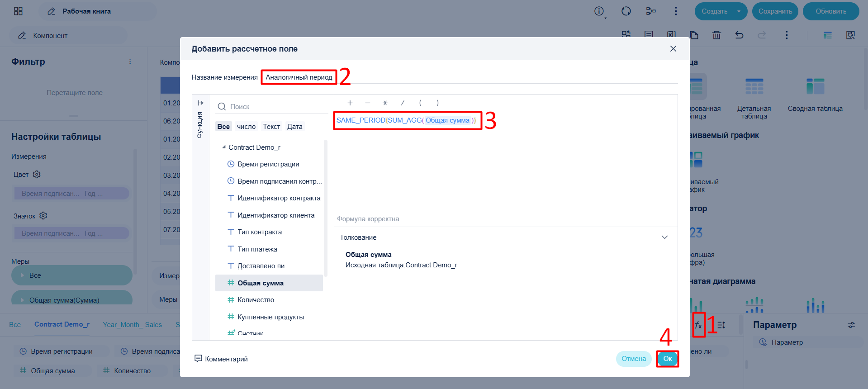868x389 pixels.
Task: Insert the multiplication operator in formula
Action: pyautogui.click(x=385, y=103)
